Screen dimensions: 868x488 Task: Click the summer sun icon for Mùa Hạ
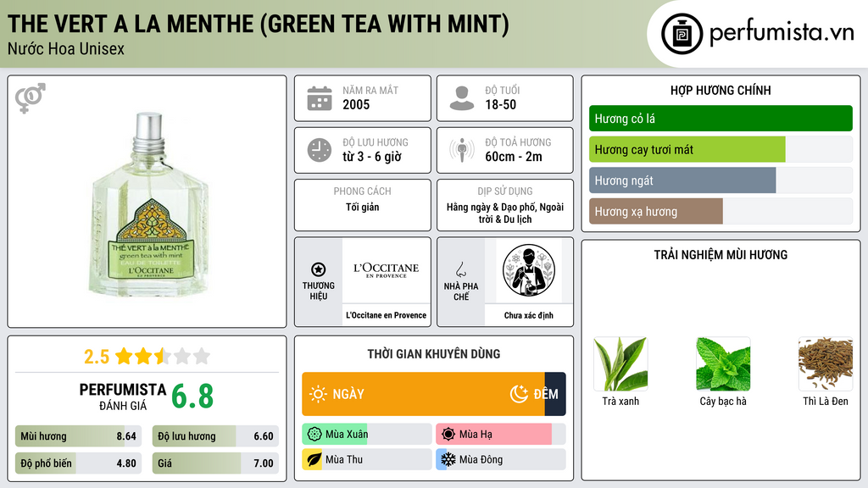(x=448, y=435)
